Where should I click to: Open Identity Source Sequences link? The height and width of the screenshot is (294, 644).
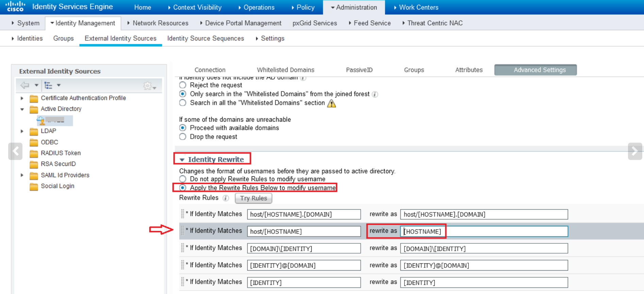(x=205, y=38)
